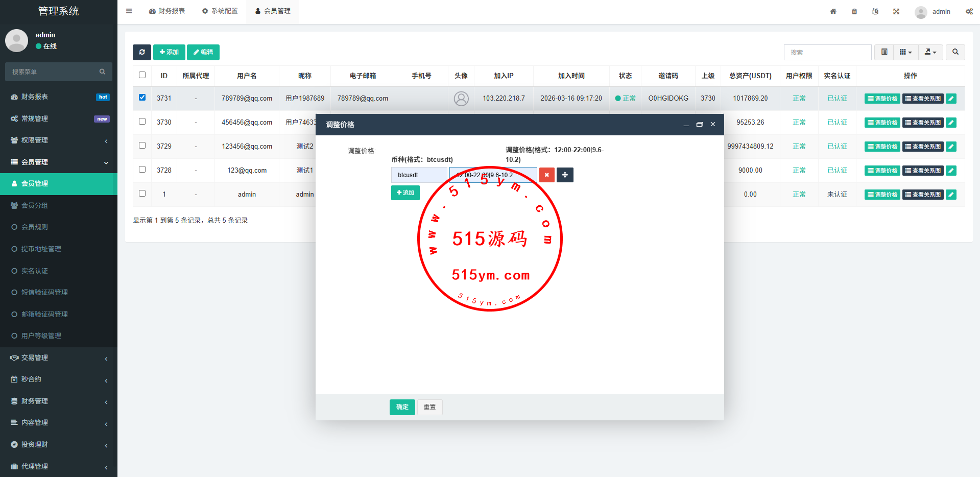980x477 pixels.
Task: Click the home icon in top bar
Action: pos(833,11)
